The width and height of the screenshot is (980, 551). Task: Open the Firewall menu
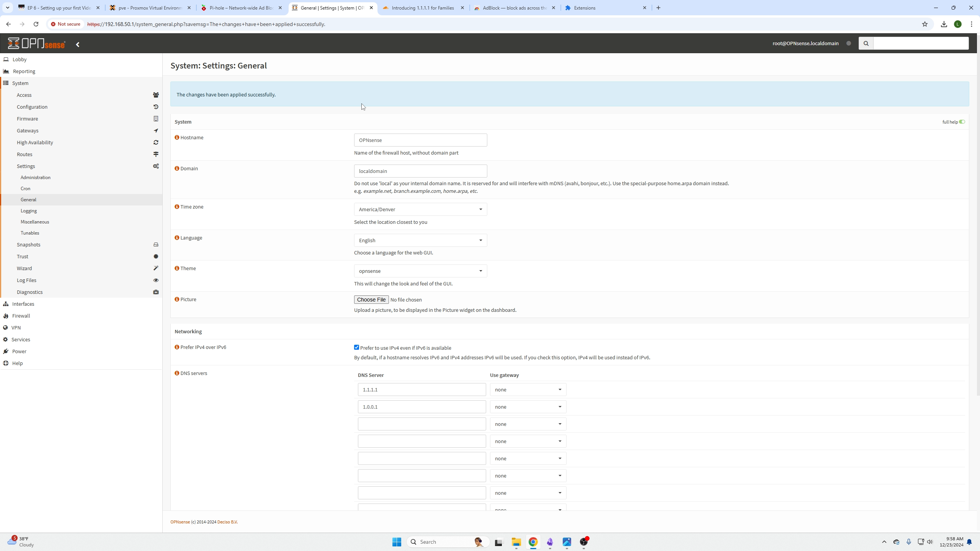click(21, 316)
